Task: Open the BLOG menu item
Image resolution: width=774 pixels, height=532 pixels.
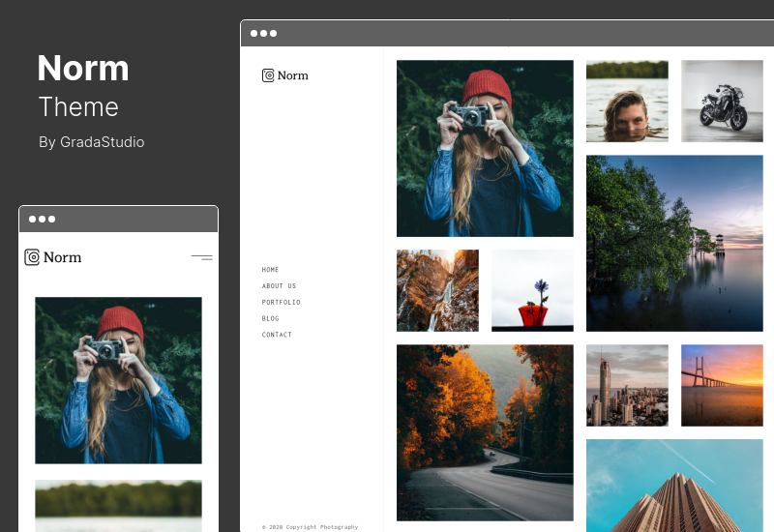Action: pyautogui.click(x=270, y=318)
